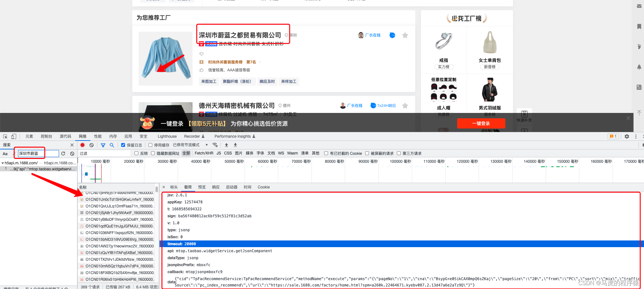Expand 时尚休闲套装服务榜 ranking chevron

[260, 62]
